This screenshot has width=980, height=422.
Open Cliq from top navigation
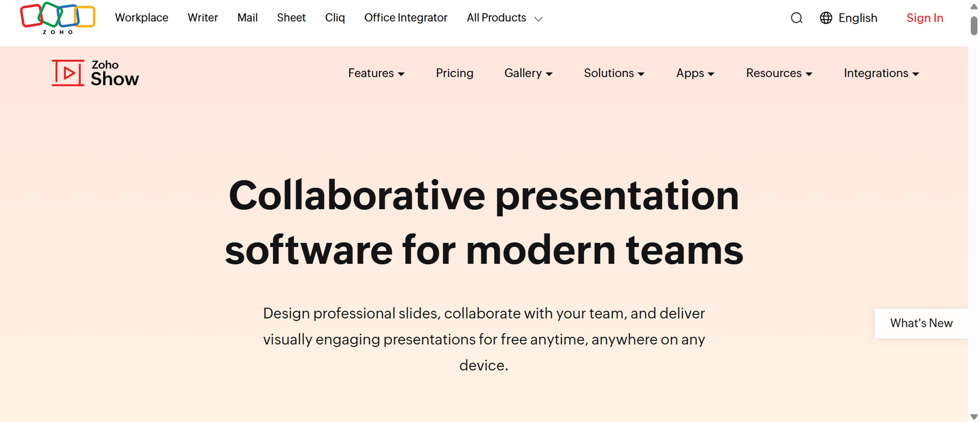[x=335, y=18]
